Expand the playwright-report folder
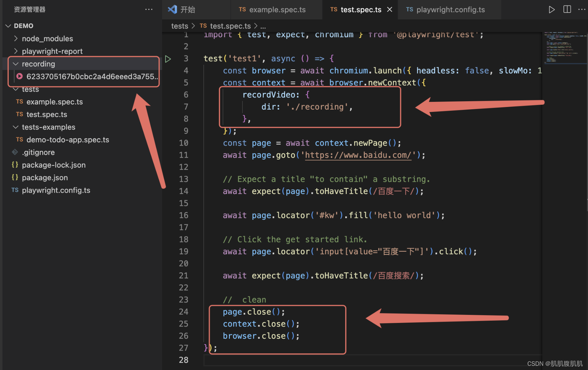 [16, 51]
